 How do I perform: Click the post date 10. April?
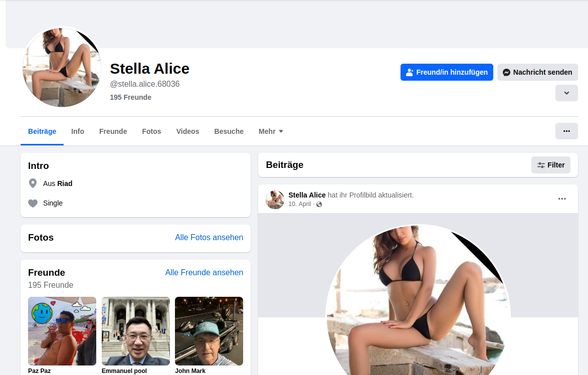tap(300, 204)
